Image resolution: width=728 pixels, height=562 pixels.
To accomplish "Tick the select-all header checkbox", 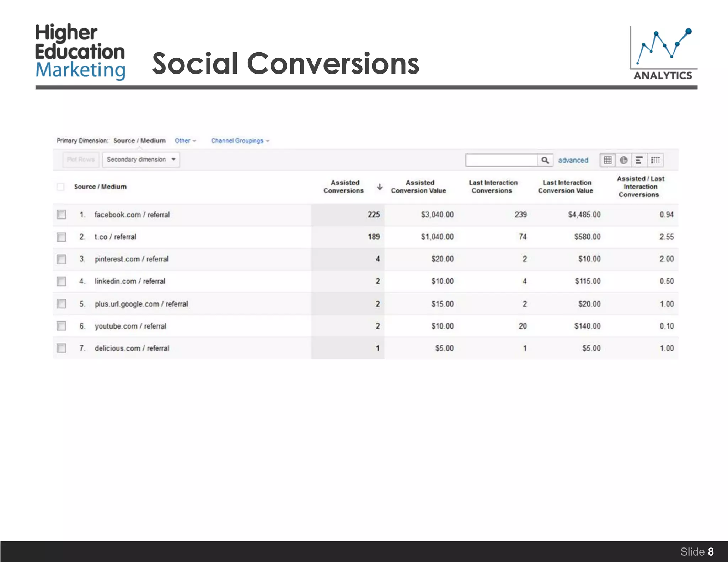I will (61, 187).
